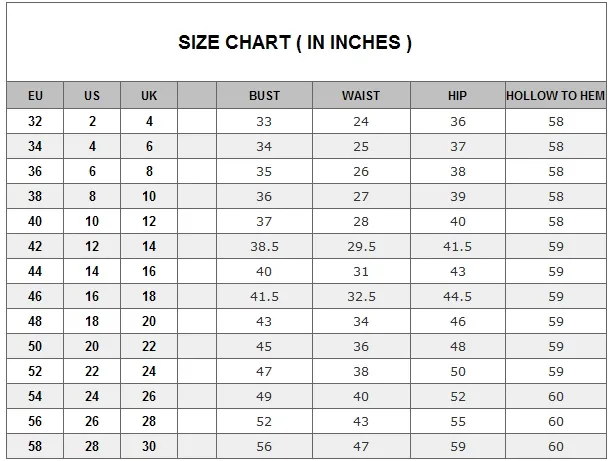Click the EU size 46 cell

tap(35, 296)
